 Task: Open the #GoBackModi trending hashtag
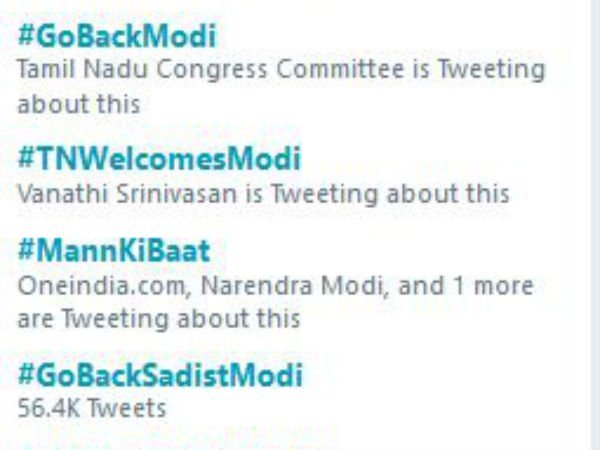click(x=117, y=37)
